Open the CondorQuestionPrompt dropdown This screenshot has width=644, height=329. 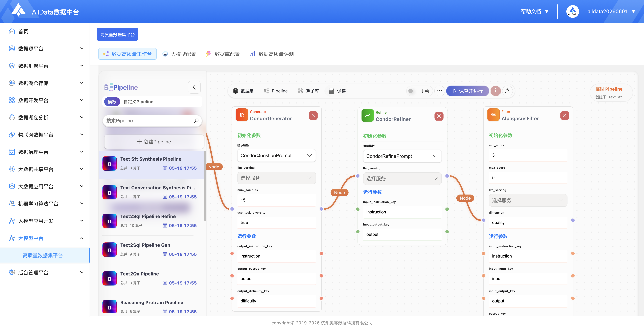coord(276,155)
